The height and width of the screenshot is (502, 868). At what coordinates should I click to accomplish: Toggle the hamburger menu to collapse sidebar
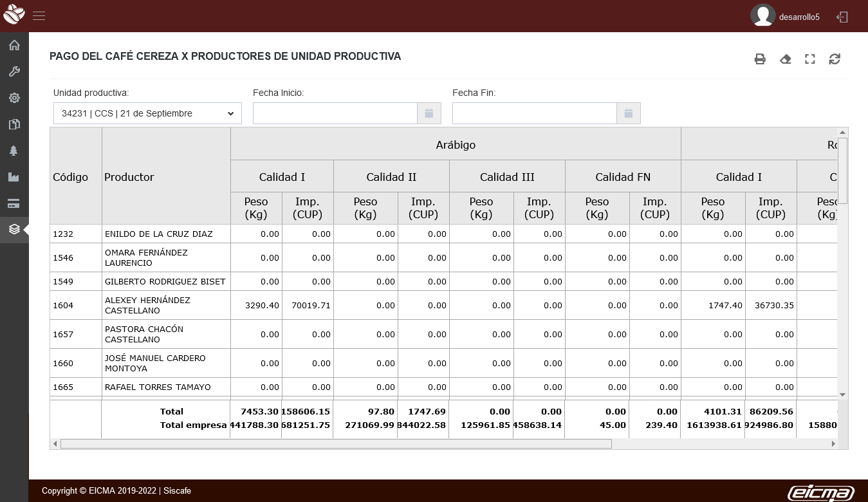(x=39, y=16)
